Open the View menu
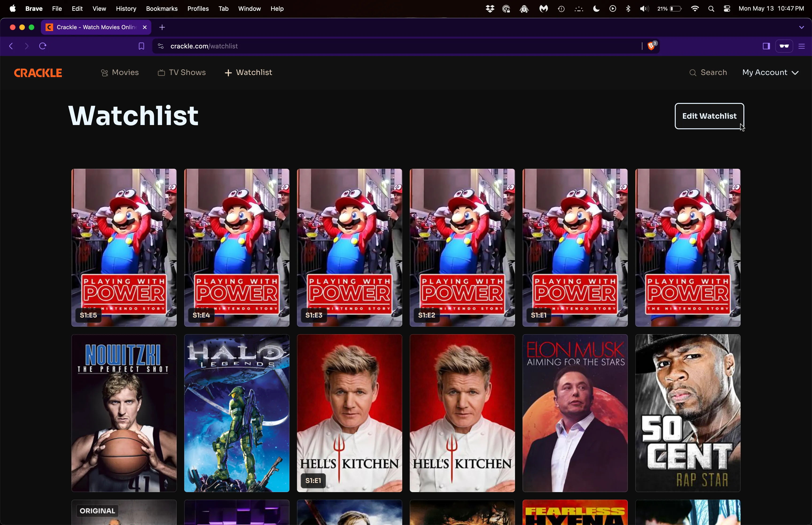 (x=99, y=8)
